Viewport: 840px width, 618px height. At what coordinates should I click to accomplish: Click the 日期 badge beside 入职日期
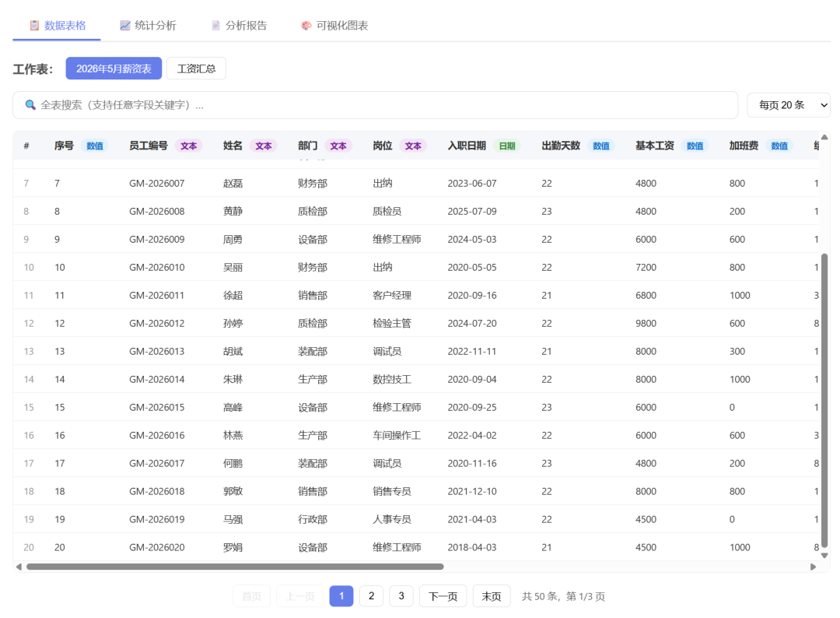pos(507,146)
